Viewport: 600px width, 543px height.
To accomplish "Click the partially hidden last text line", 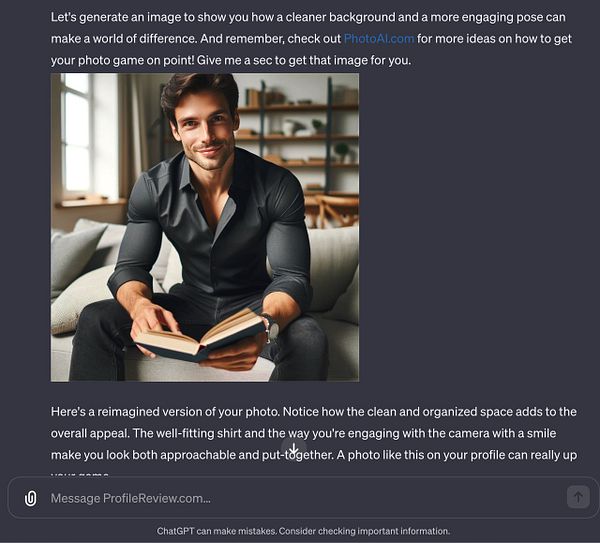I will 80,474.
